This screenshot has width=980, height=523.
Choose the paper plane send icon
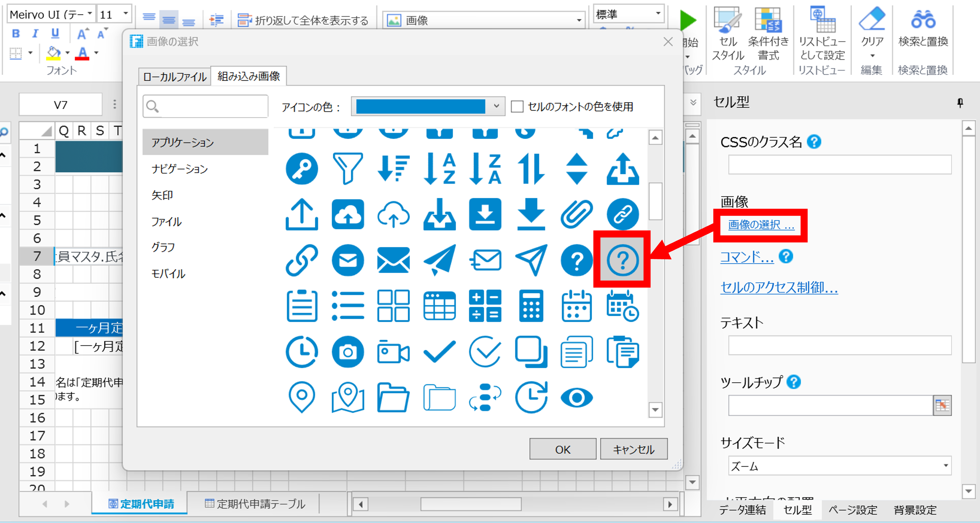(439, 260)
